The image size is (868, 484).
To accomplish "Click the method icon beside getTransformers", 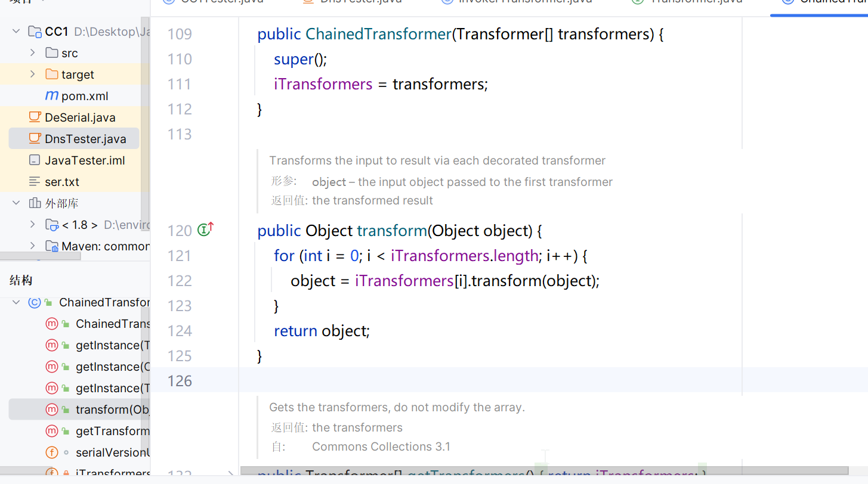I will click(x=52, y=431).
